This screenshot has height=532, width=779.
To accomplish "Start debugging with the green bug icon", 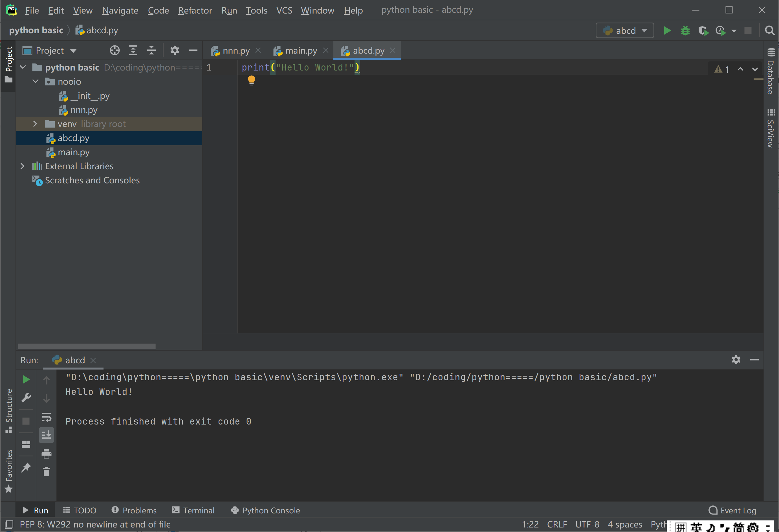I will pyautogui.click(x=685, y=30).
